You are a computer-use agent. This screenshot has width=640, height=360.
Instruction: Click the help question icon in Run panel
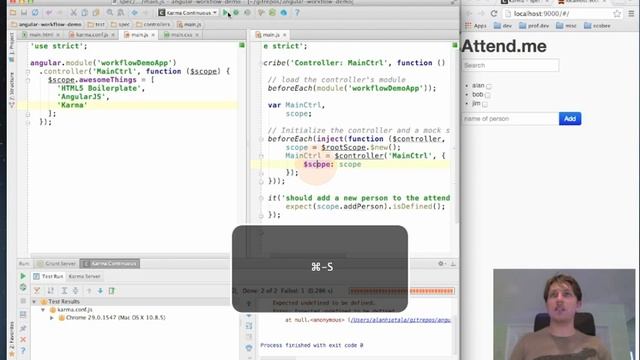(x=23, y=351)
